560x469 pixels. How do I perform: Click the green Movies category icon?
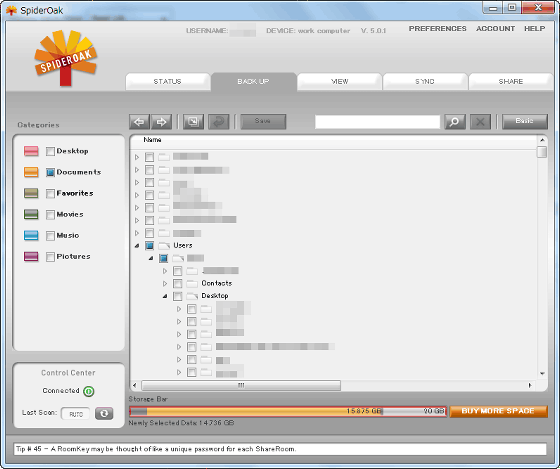[x=31, y=214]
